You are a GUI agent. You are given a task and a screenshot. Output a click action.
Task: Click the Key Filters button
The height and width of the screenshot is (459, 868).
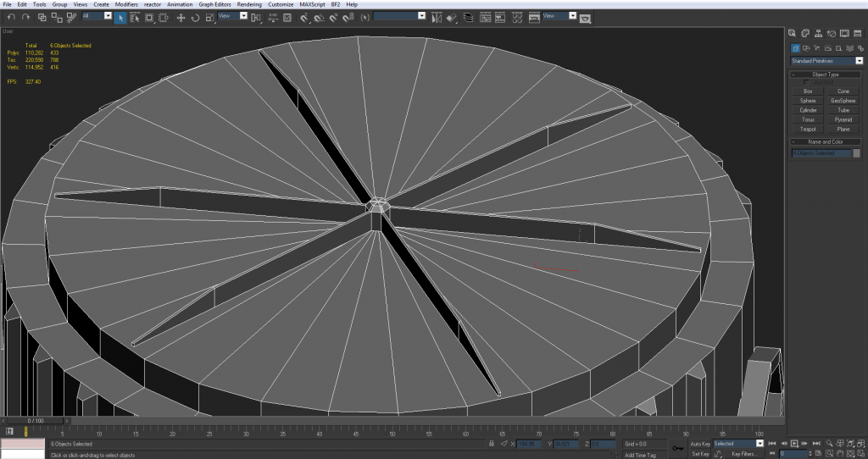743,454
